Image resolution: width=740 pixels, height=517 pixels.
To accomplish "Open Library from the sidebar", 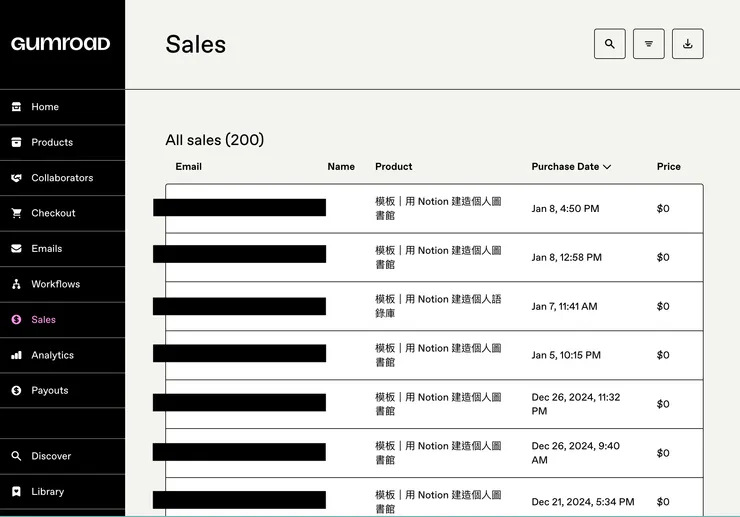I will click(x=47, y=492).
